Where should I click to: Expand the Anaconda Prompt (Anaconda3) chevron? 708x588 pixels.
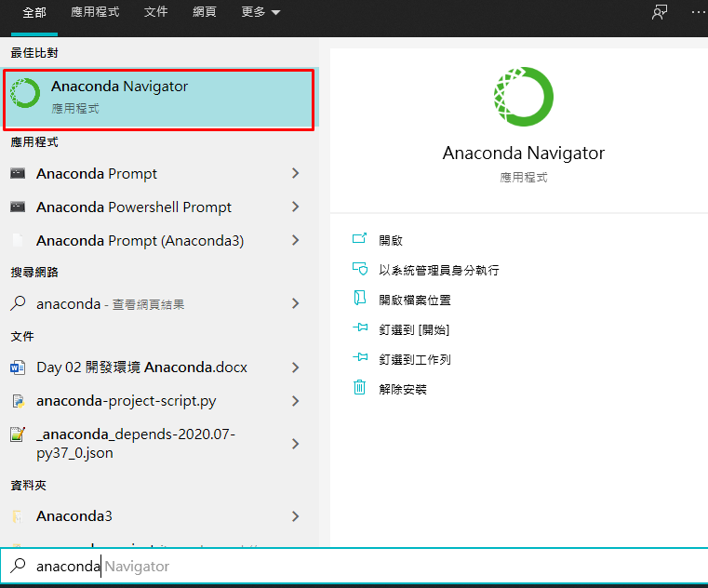[295, 240]
